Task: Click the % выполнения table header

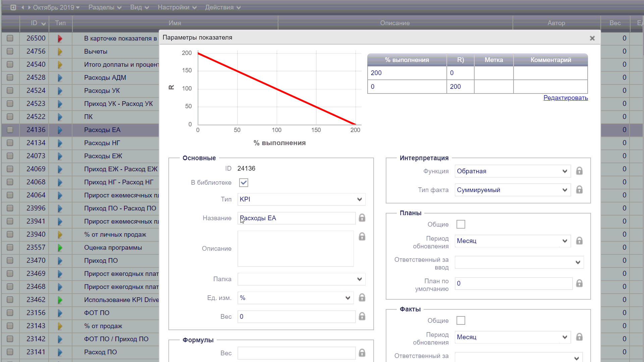Action: pyautogui.click(x=407, y=60)
